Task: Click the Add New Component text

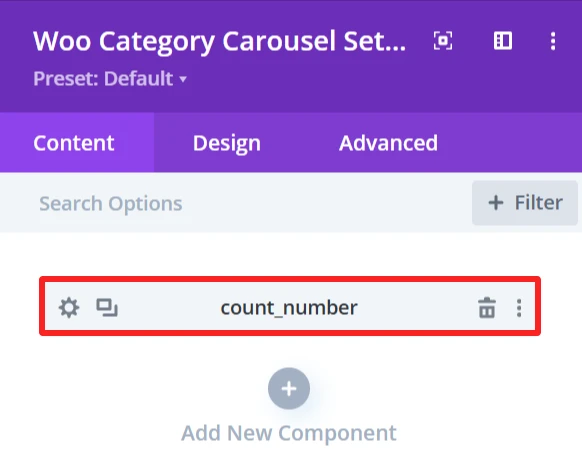Action: [x=289, y=433]
